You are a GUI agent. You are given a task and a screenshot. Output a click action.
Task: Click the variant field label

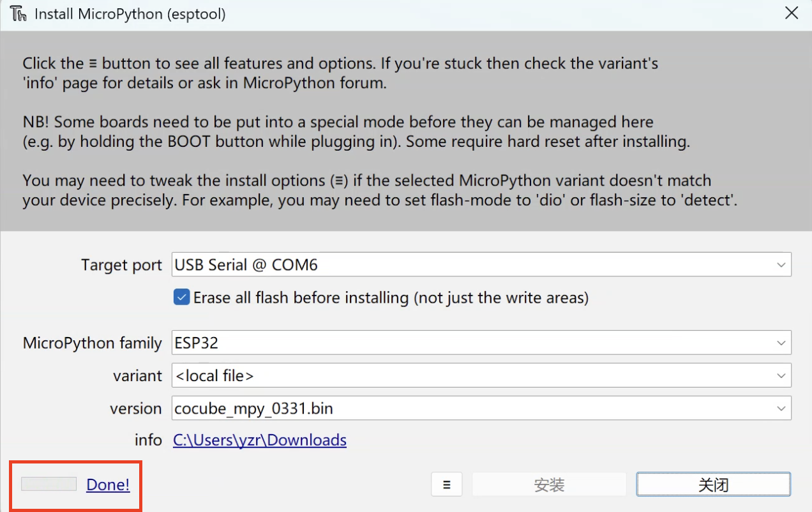[137, 376]
